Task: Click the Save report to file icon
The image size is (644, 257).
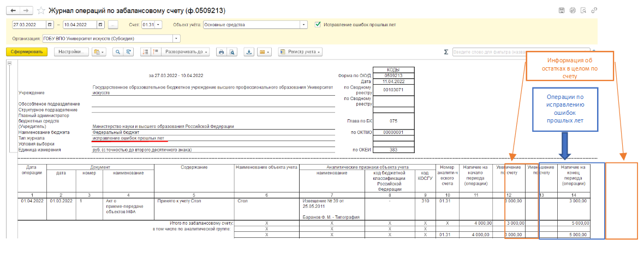Action: pos(249,52)
